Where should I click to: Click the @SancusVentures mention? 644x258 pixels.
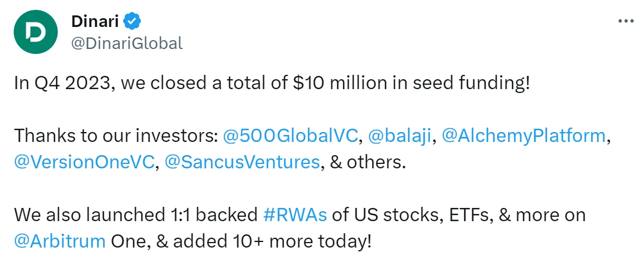coord(242,163)
